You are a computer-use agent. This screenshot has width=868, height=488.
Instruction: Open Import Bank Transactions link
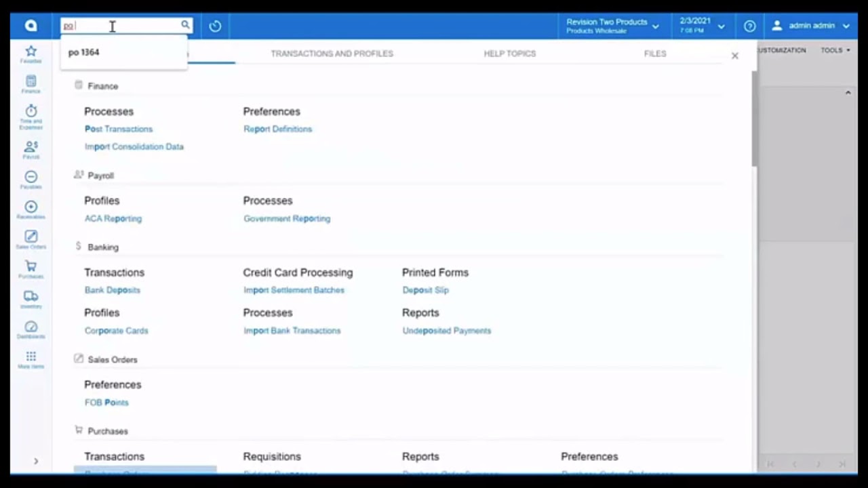coord(292,331)
